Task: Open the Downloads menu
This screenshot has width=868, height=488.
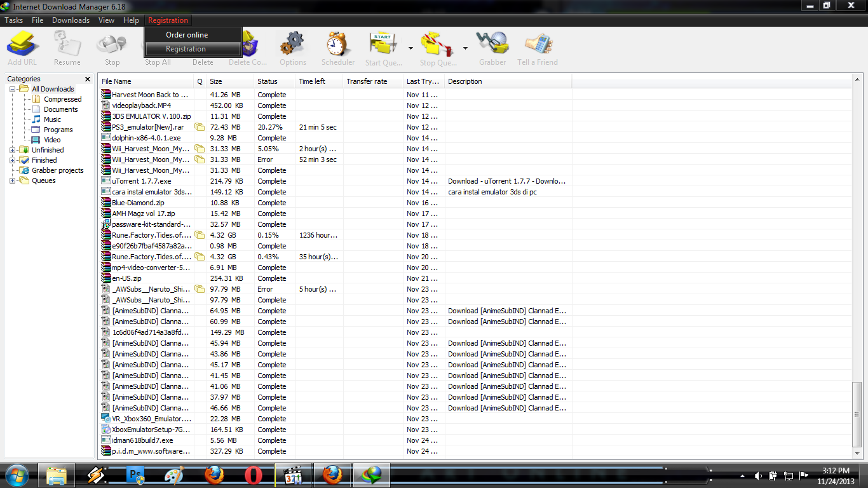Action: click(71, 20)
